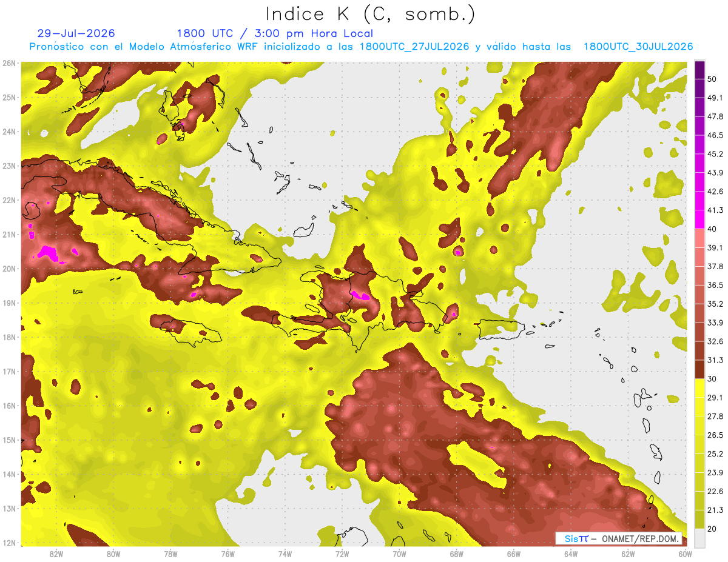
Task: Click the "SisTT – ONAMET/REP.DOM." credit box
Action: (618, 538)
